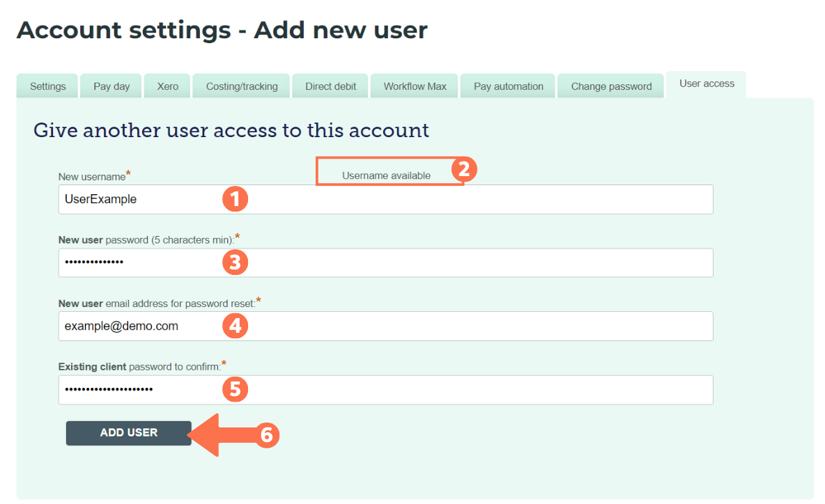Switch to the Settings tab
This screenshot has width=825, height=504.
[47, 86]
